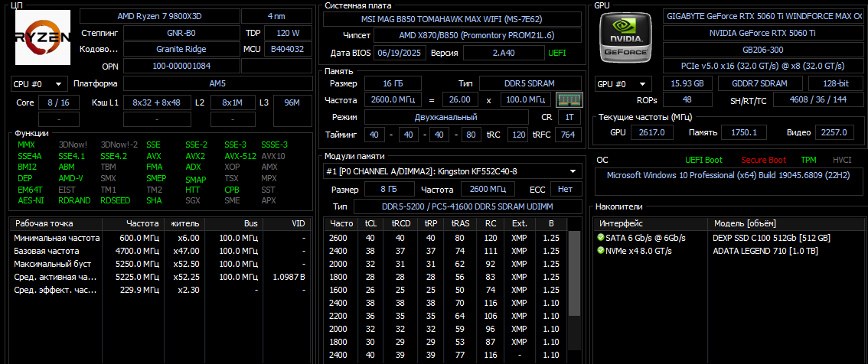Click the AMD-V feature flag
The image size is (868, 364).
click(71, 178)
